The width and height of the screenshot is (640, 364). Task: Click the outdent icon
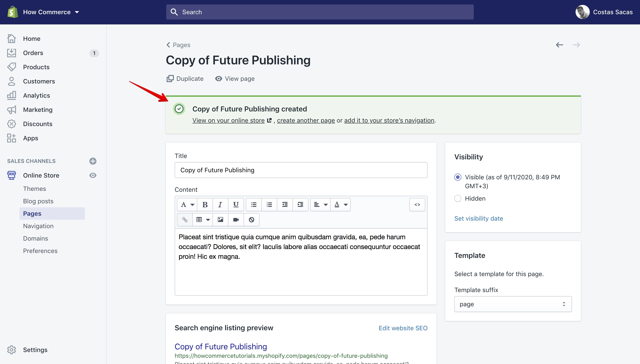(x=285, y=205)
